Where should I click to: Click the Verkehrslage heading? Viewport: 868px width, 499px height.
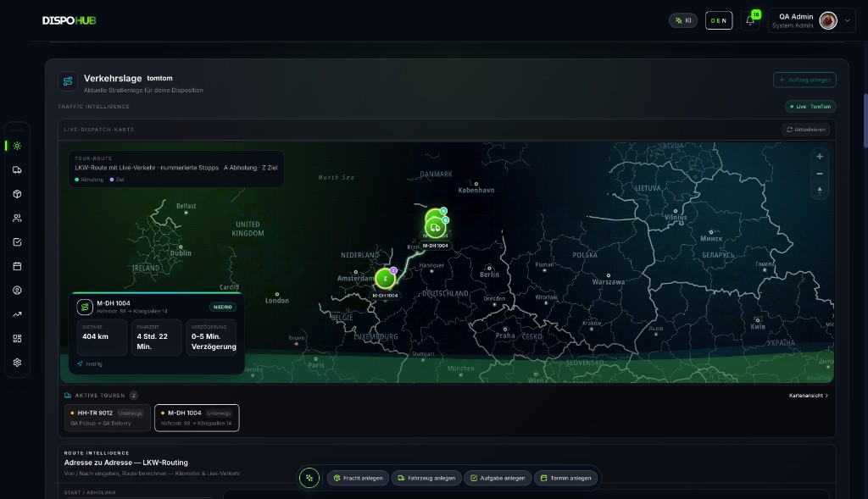(113, 79)
